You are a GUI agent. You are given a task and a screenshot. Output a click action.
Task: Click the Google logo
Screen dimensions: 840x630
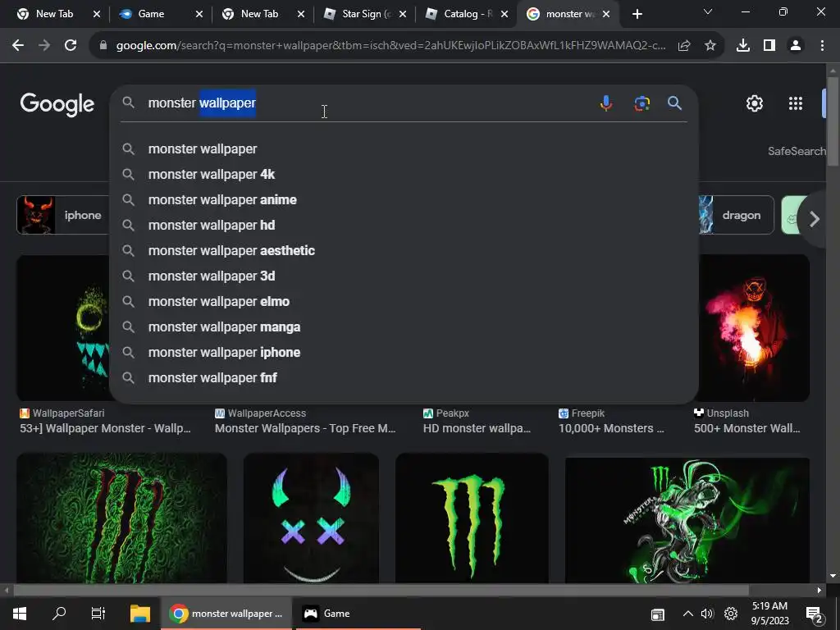(57, 104)
